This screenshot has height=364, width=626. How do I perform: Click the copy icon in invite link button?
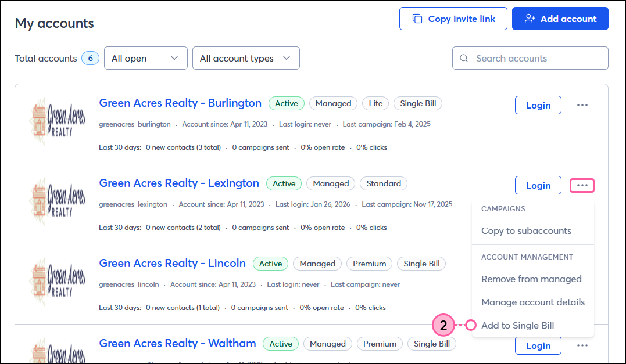click(x=417, y=19)
